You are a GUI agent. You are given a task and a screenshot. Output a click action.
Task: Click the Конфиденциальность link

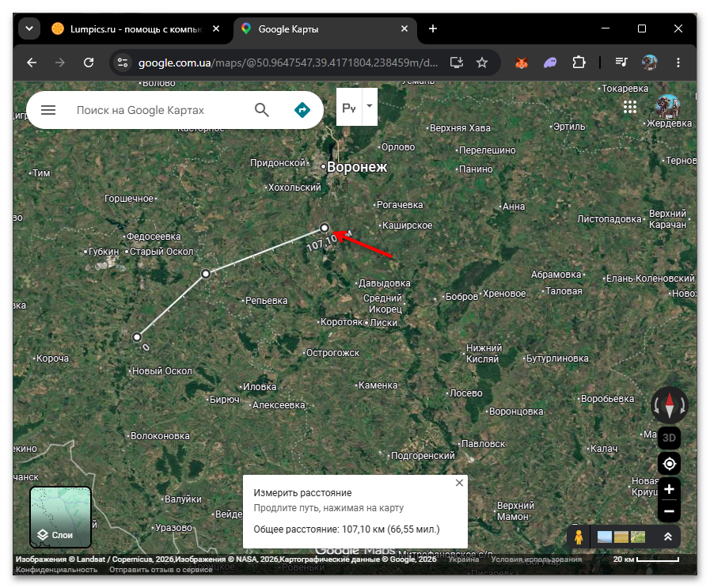57,570
